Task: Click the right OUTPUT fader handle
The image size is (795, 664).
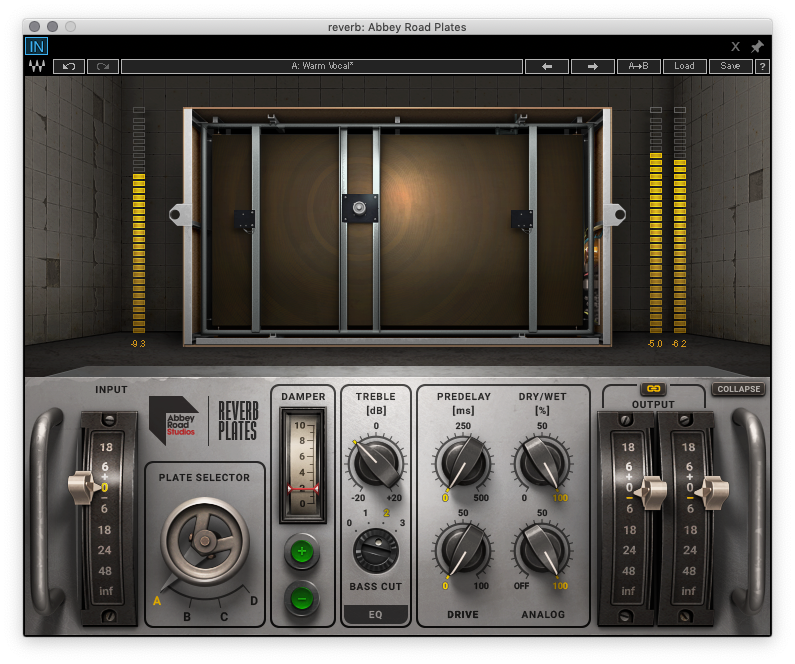Action: tap(713, 492)
